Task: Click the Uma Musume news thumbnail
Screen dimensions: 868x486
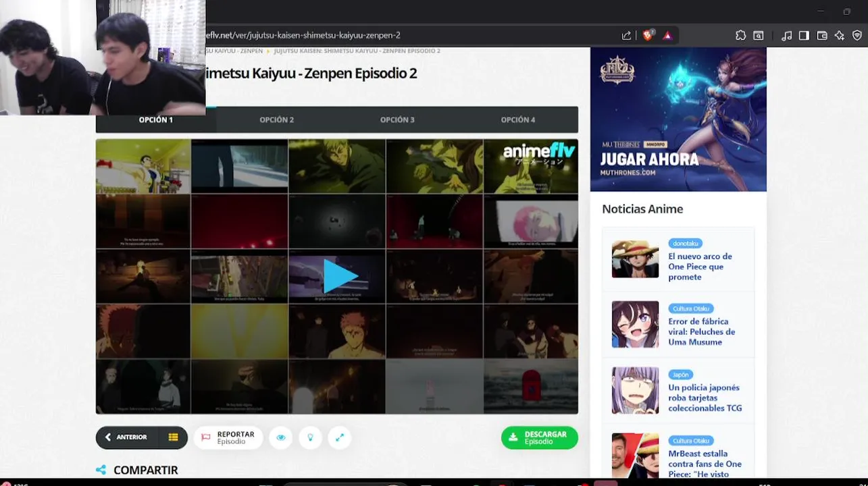Action: point(635,325)
